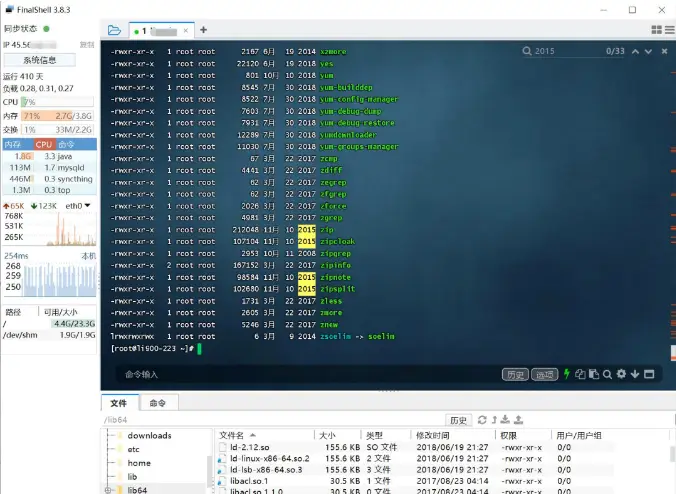This screenshot has width=676, height=494.
Task: Sort by 大小 column header
Action: [x=338, y=435]
